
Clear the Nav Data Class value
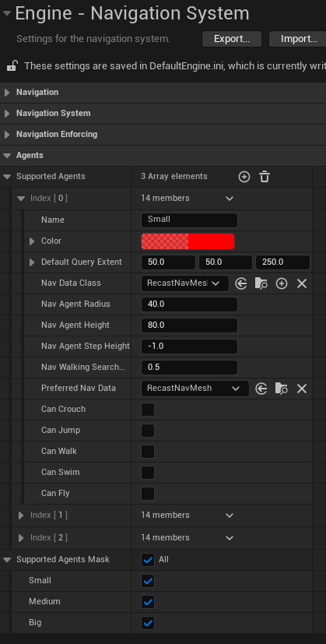click(x=302, y=283)
